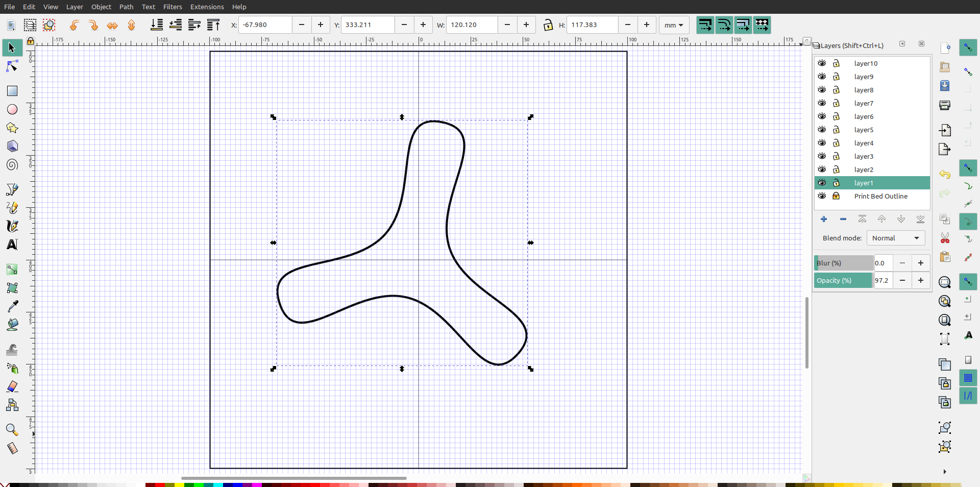Raise layer to top in Layers panel

[862, 219]
